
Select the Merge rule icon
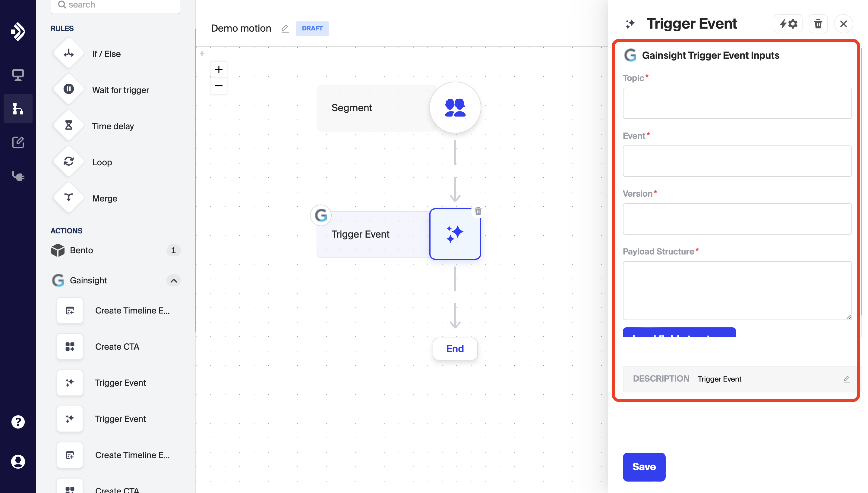[68, 198]
